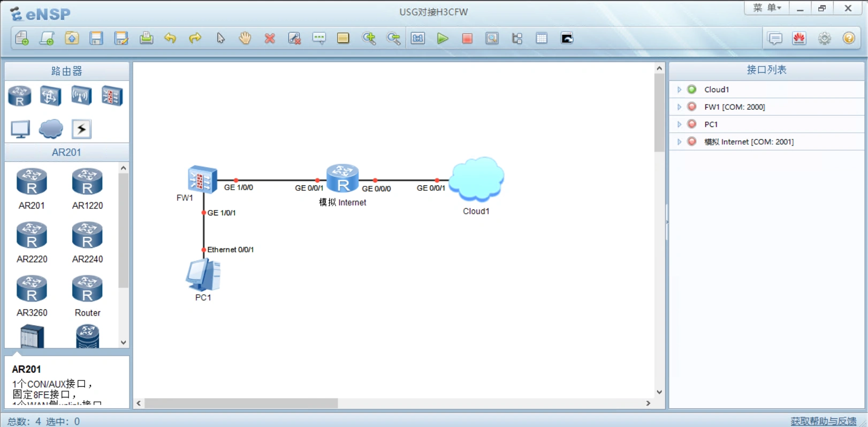The height and width of the screenshot is (427, 868).
Task: Open settings gear icon
Action: pos(825,38)
